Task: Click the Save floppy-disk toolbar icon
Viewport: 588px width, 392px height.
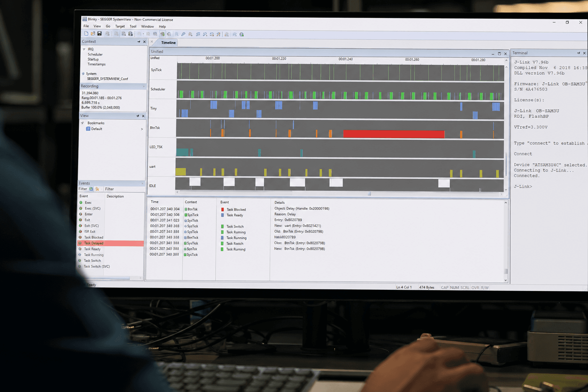Action: click(100, 34)
